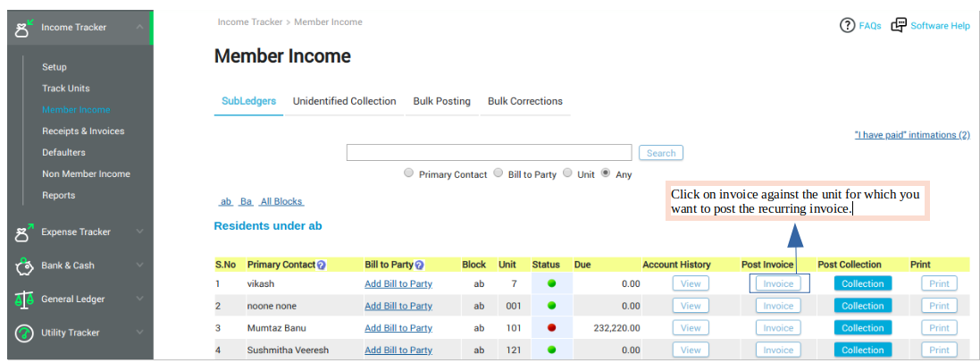Image resolution: width=980 pixels, height=363 pixels.
Task: Click Print button for vikash
Action: coord(939,283)
